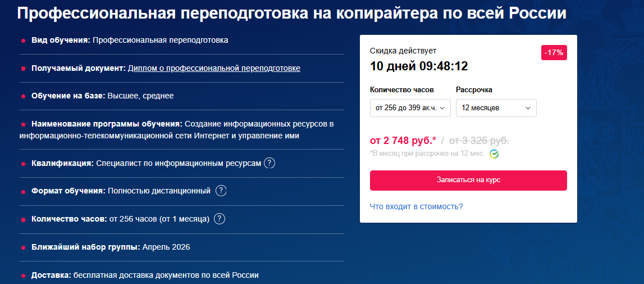Open the Количество часов dropdown
Screen dimensions: 644x284
(x=410, y=108)
